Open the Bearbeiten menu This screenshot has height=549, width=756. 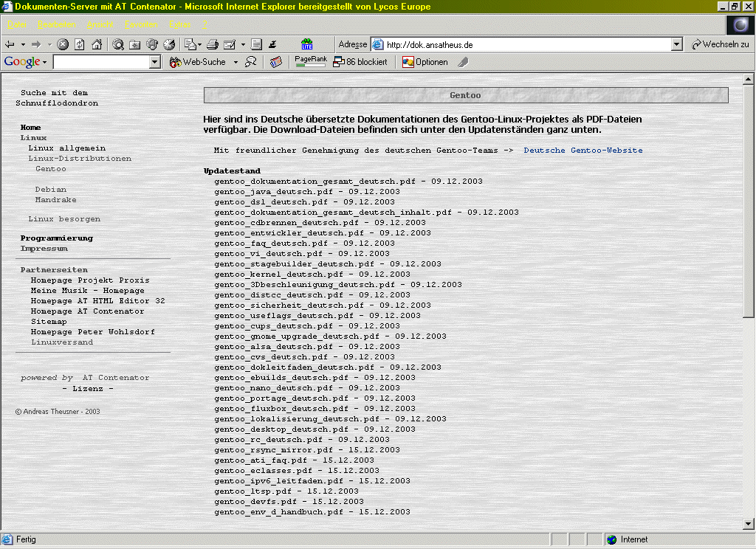tap(56, 24)
